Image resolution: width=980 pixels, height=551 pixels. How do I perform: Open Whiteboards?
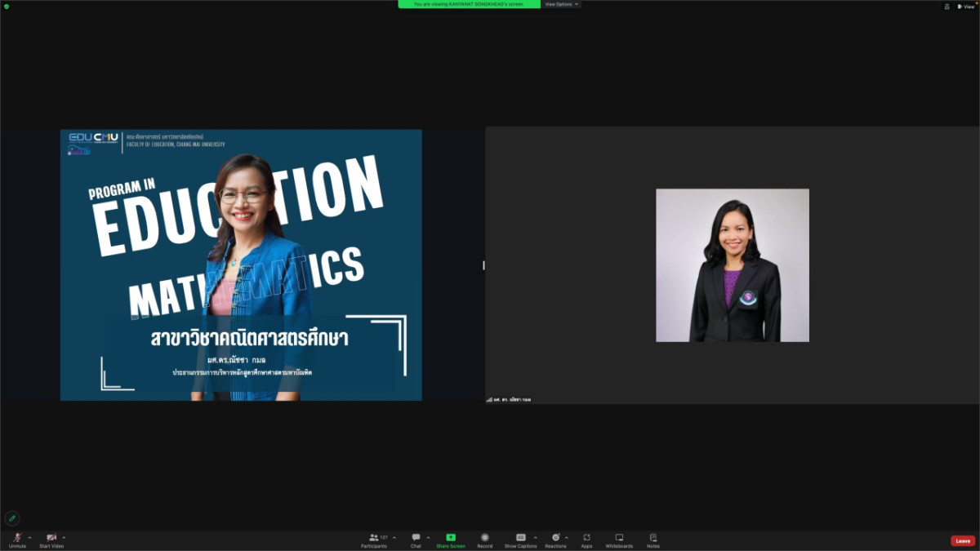coord(619,540)
